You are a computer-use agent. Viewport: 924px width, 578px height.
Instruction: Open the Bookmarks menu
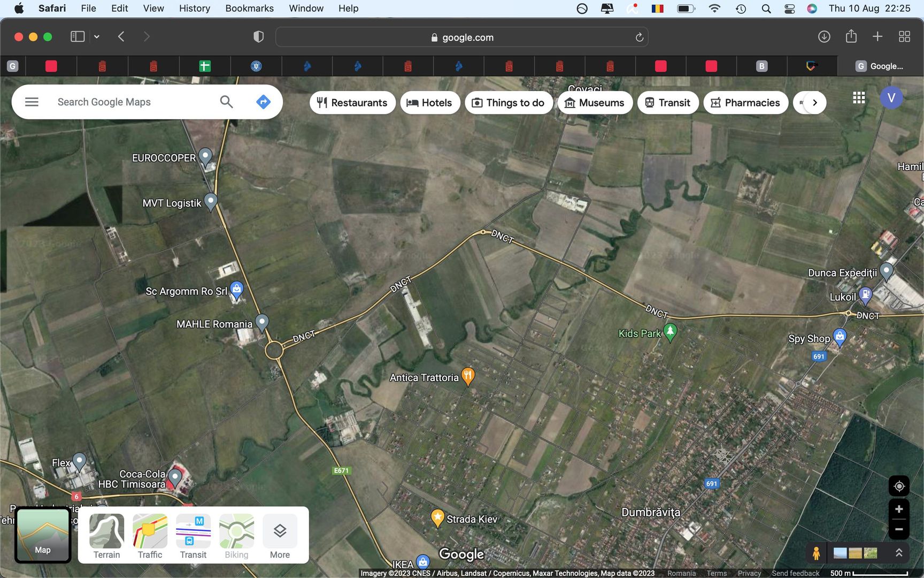(249, 8)
